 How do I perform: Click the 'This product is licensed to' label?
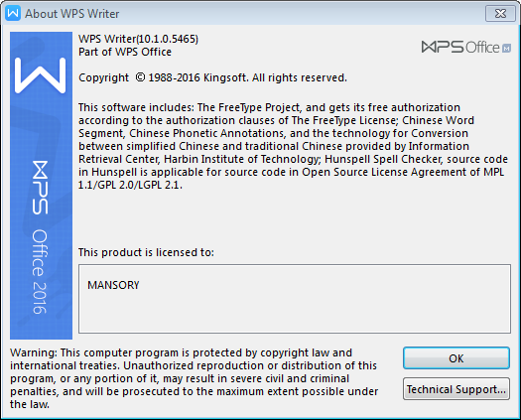click(x=146, y=252)
